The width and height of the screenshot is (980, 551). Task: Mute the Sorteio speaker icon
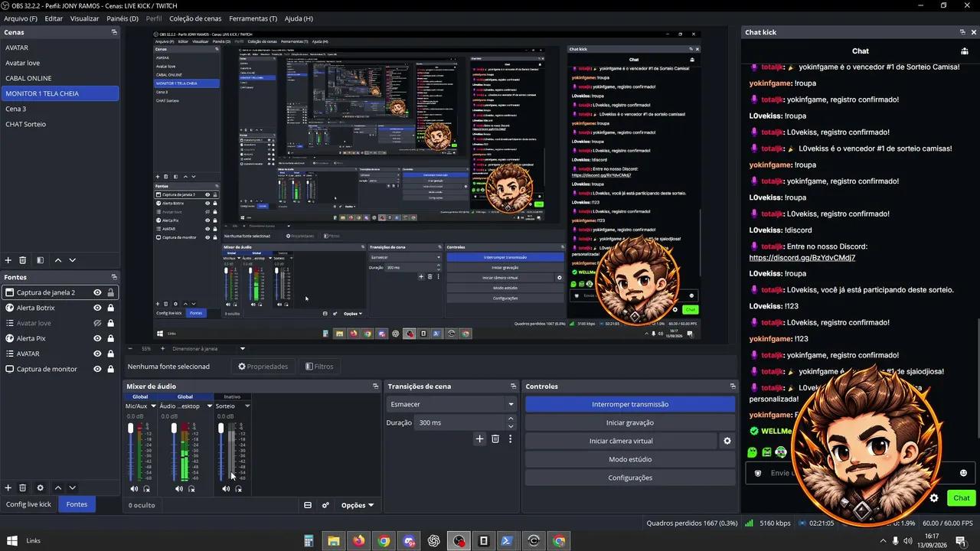225,488
